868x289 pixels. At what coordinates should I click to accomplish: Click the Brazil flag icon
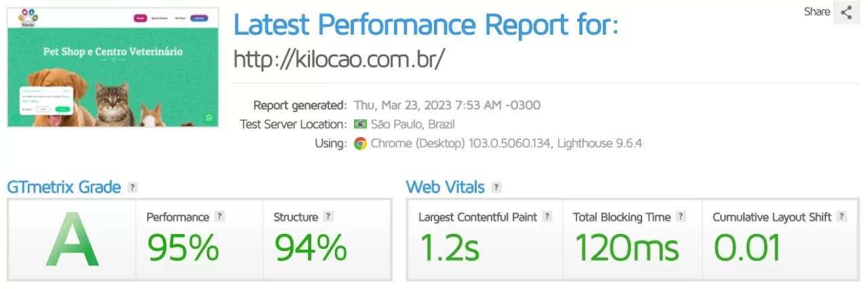coord(360,124)
